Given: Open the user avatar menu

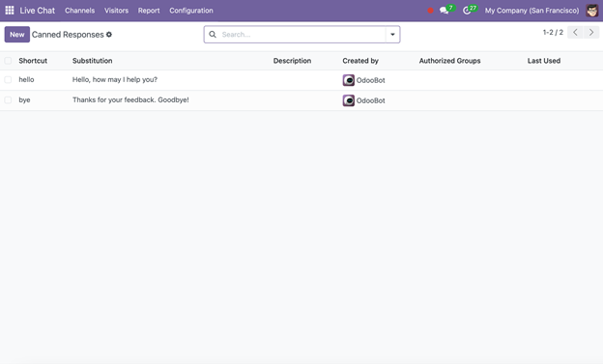Looking at the screenshot, I should (x=592, y=11).
